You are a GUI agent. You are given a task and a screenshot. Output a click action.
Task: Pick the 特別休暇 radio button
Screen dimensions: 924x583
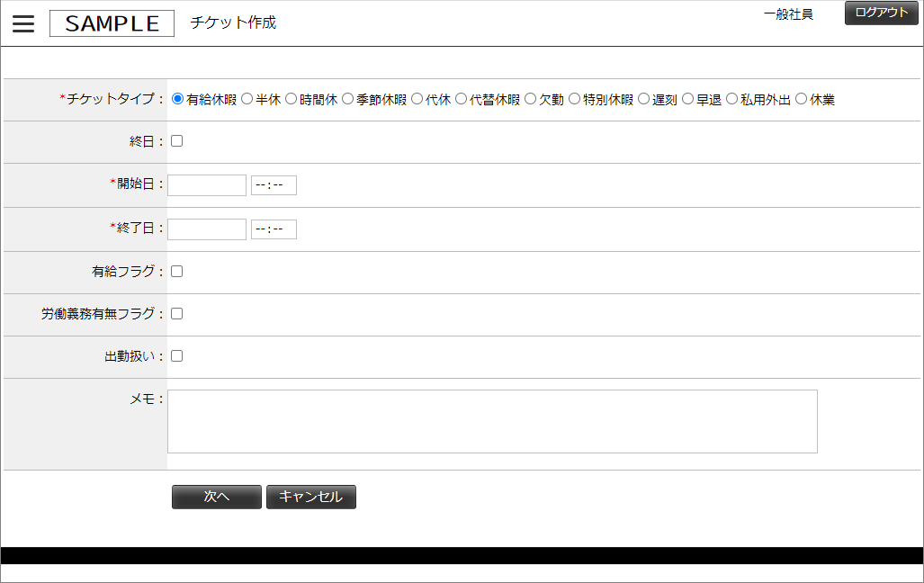575,99
